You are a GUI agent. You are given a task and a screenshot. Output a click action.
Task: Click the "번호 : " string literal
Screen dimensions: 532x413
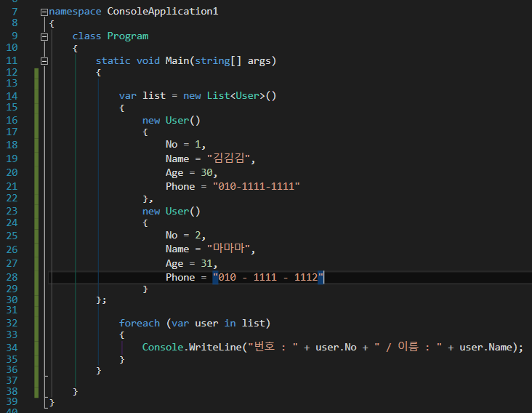coord(273,347)
